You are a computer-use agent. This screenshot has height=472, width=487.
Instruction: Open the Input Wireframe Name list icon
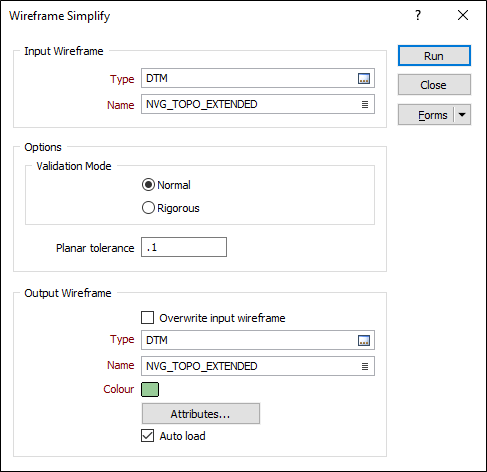pos(365,105)
